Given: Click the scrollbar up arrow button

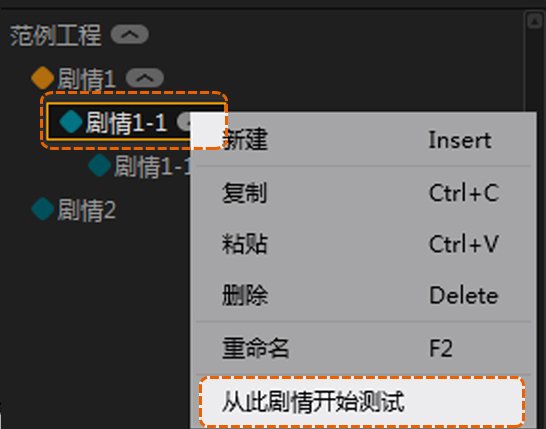Looking at the screenshot, I should pos(534,21).
